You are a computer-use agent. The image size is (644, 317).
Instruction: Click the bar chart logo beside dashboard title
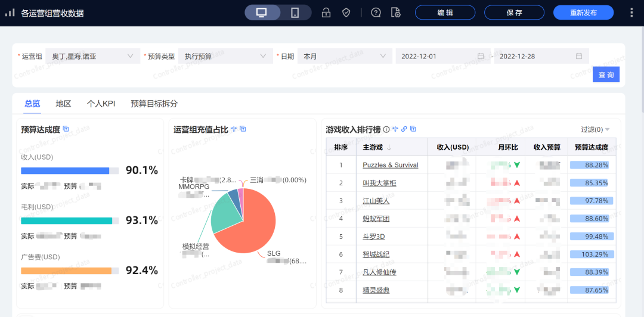pyautogui.click(x=10, y=13)
